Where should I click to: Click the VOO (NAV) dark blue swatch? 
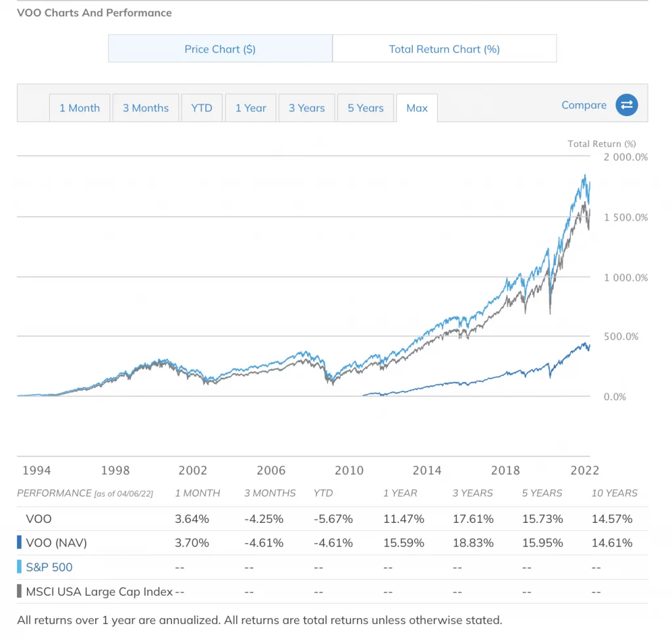tap(20, 543)
